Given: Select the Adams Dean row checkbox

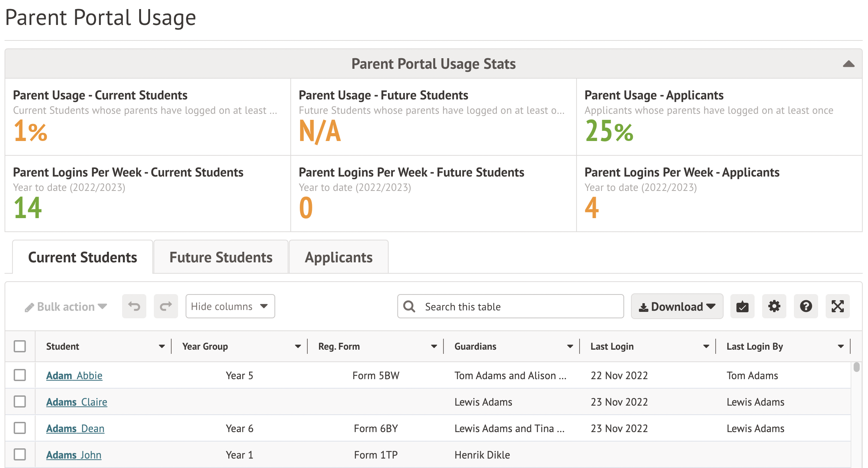Looking at the screenshot, I should click(20, 428).
